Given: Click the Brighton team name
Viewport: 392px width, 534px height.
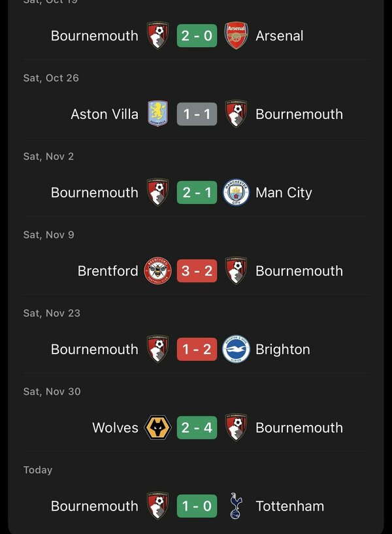Looking at the screenshot, I should (282, 350).
